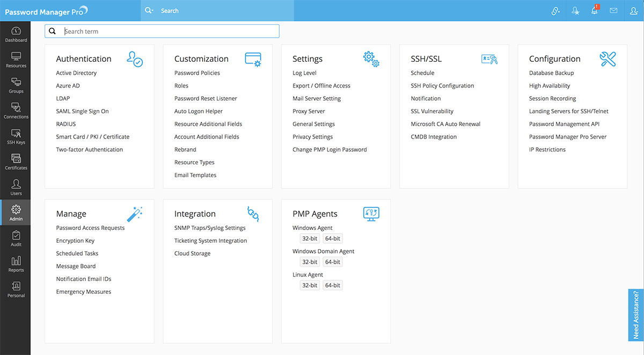Click the Authentication card user-check icon
644x355 pixels.
point(135,59)
